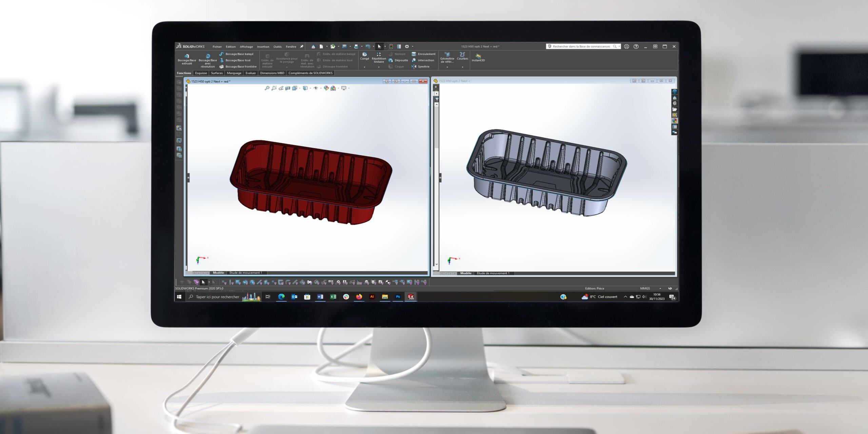Click the Courbes tool

click(x=462, y=56)
